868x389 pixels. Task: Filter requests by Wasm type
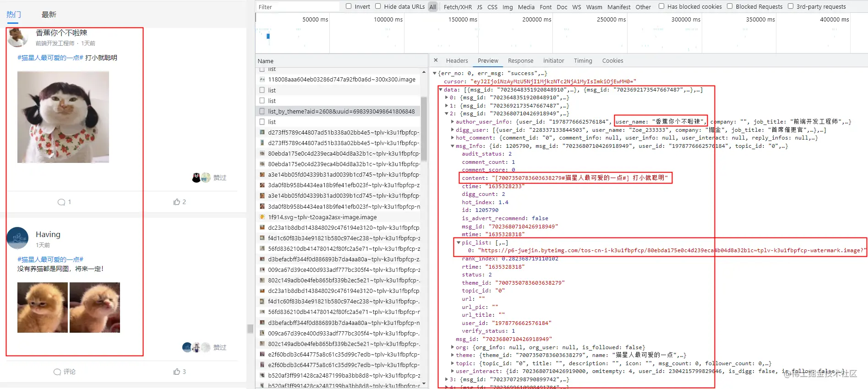[594, 7]
